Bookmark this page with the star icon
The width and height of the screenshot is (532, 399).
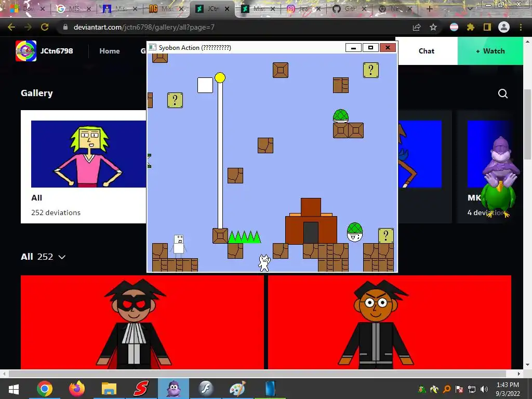[x=433, y=27]
